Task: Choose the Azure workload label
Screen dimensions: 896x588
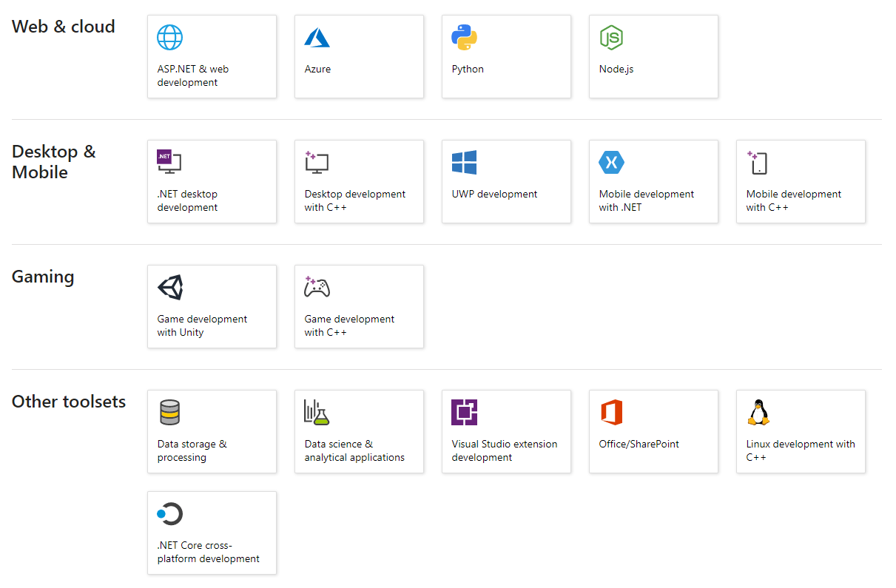Action: click(317, 69)
